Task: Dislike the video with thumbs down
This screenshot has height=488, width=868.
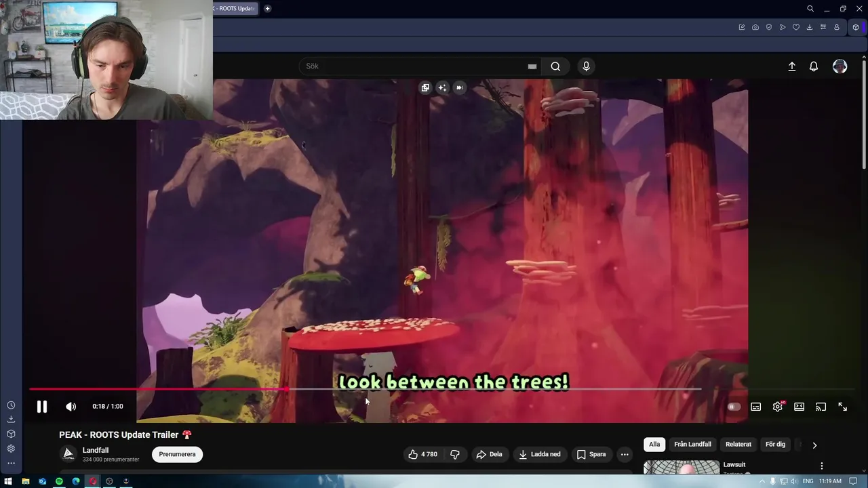Action: coord(455,454)
